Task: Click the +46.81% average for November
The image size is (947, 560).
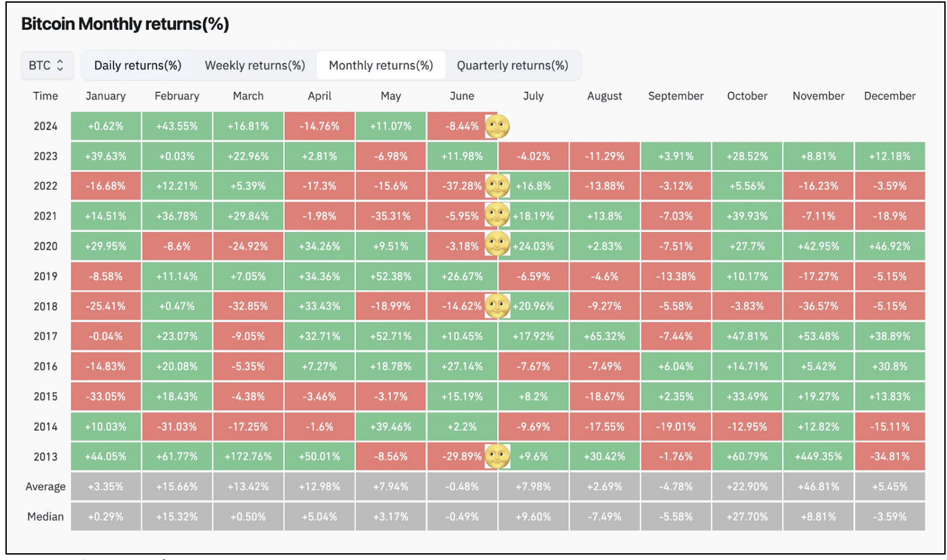Action: click(818, 486)
